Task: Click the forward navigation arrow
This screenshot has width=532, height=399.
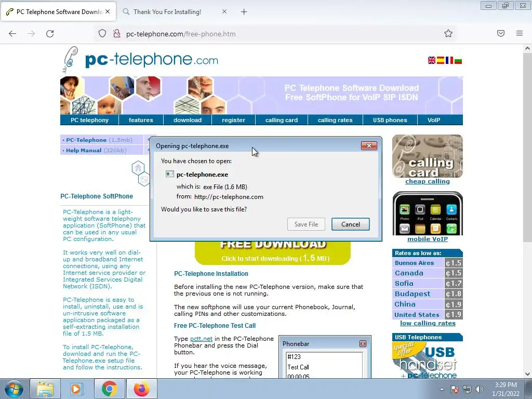Action: point(31,34)
